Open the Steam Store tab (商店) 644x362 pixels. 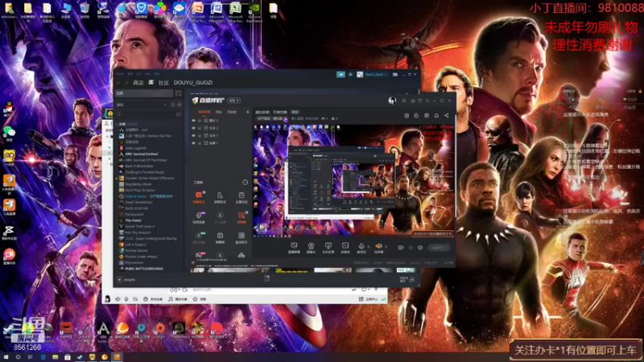pyautogui.click(x=138, y=83)
